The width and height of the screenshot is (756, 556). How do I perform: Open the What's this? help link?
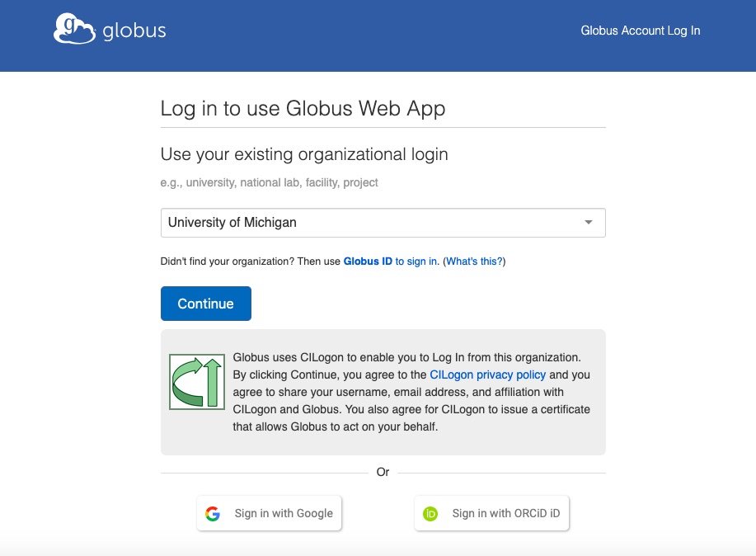474,262
